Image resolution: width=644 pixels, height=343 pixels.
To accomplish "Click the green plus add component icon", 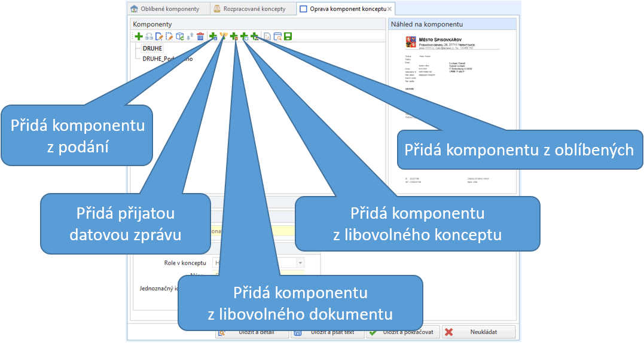I will 139,36.
